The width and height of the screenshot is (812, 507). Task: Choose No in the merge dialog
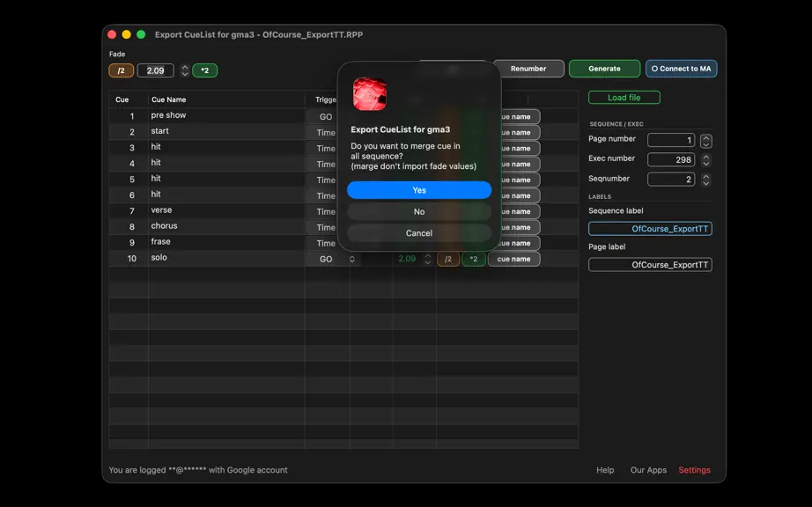click(419, 211)
